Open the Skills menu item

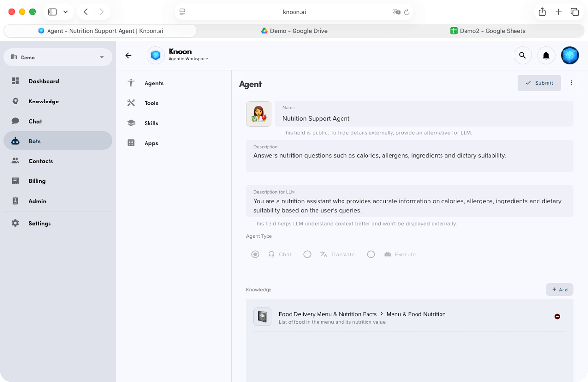(x=151, y=123)
